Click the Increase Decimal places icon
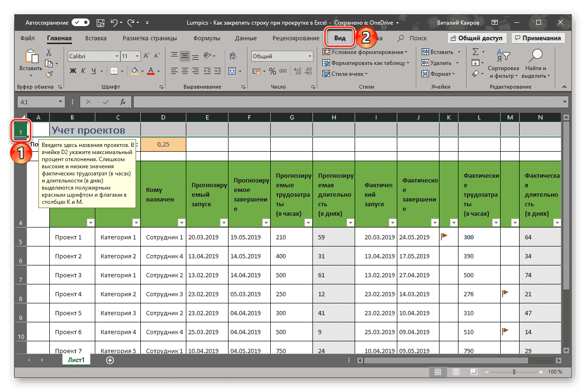 click(296, 70)
